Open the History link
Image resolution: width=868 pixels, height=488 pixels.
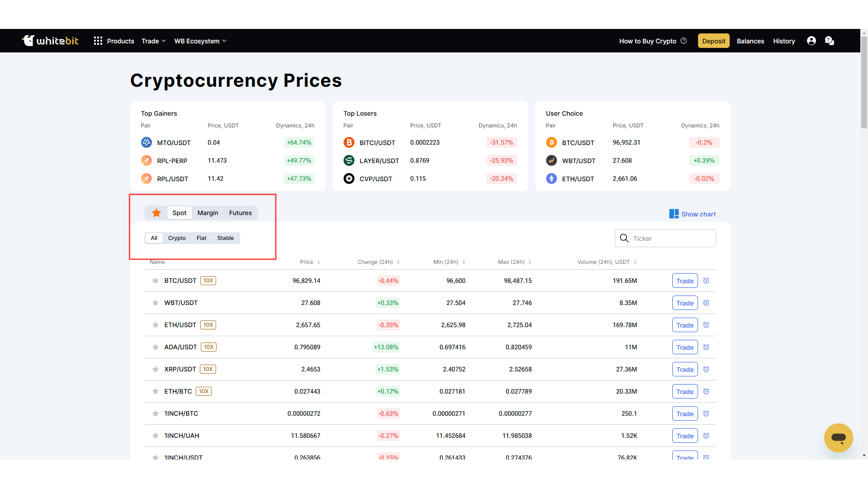pos(784,41)
